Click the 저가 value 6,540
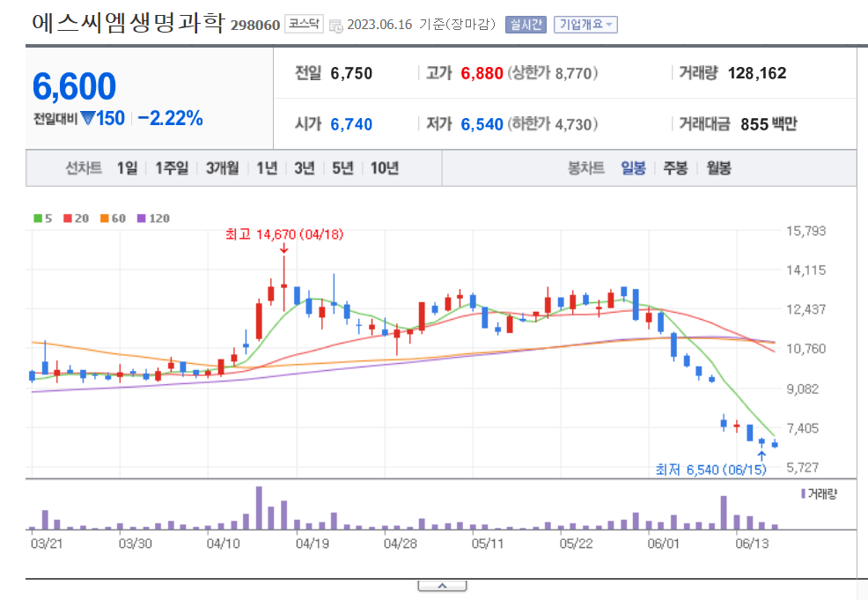The height and width of the screenshot is (600, 868). point(482,124)
